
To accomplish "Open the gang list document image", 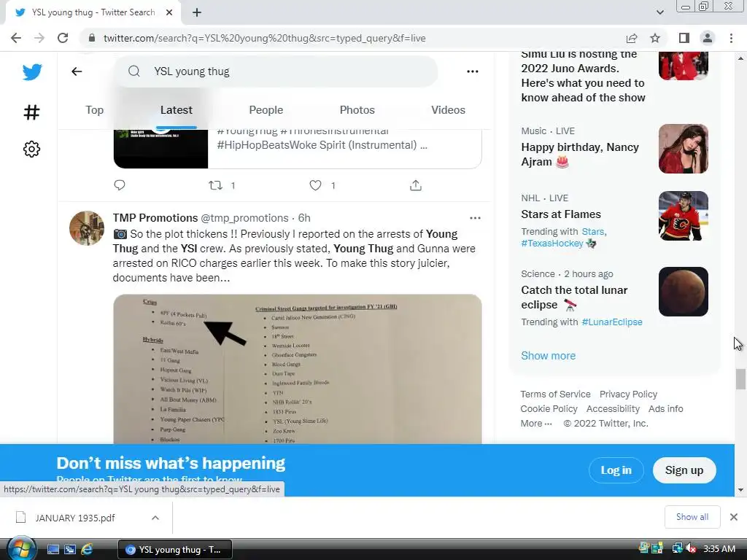I will tap(298, 369).
